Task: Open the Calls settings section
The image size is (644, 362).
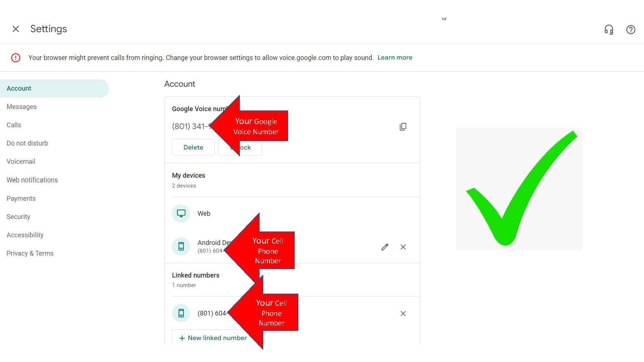Action: pos(14,125)
